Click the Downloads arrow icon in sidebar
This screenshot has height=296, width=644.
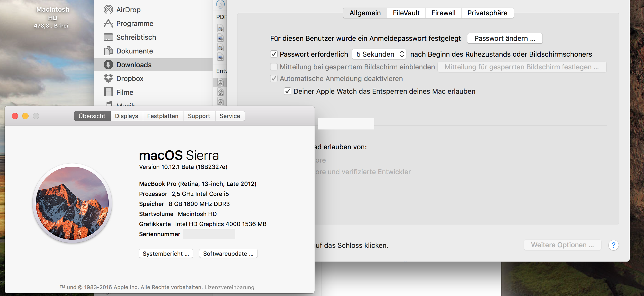pos(108,65)
